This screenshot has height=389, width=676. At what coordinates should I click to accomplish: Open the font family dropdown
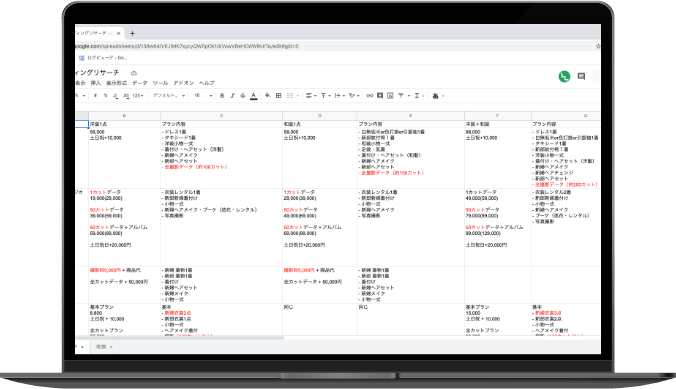coord(169,96)
